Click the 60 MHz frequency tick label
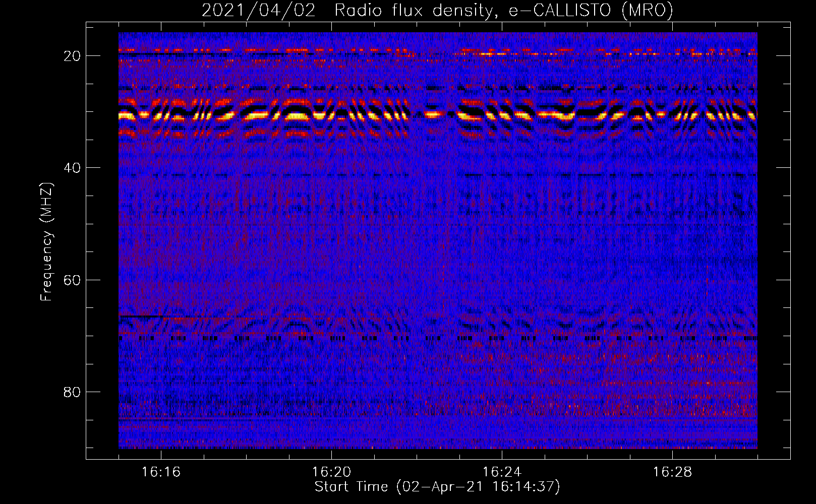Viewport: 816px width, 504px height. (72, 280)
